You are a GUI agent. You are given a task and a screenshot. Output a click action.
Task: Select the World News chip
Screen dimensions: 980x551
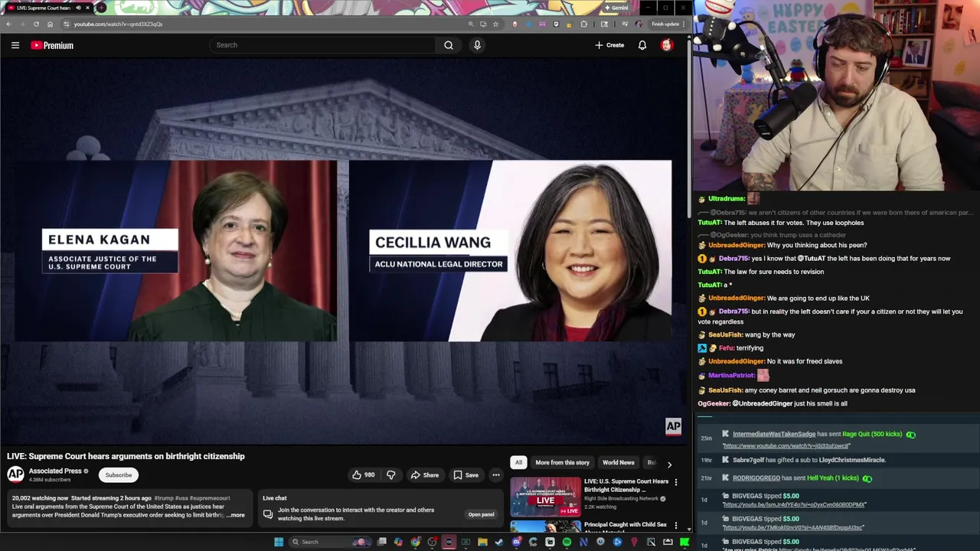point(618,462)
